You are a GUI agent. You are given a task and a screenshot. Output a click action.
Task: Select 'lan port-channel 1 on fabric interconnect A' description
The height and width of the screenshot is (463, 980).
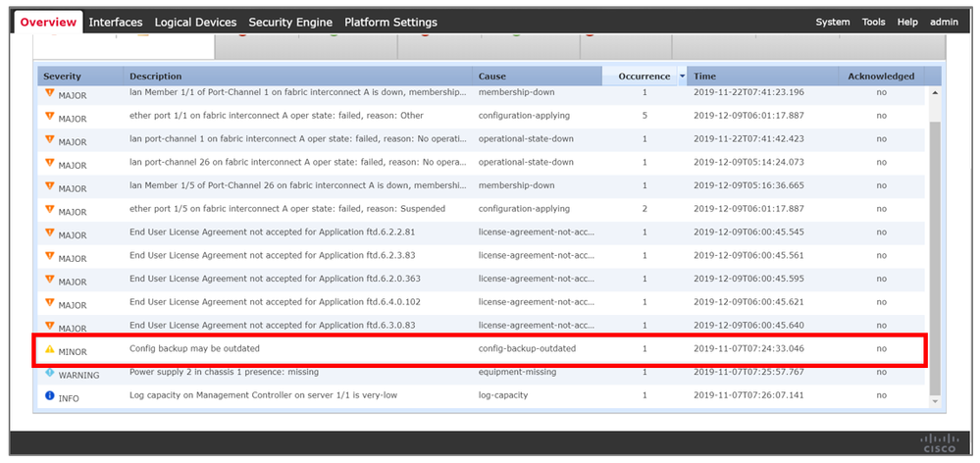298,138
